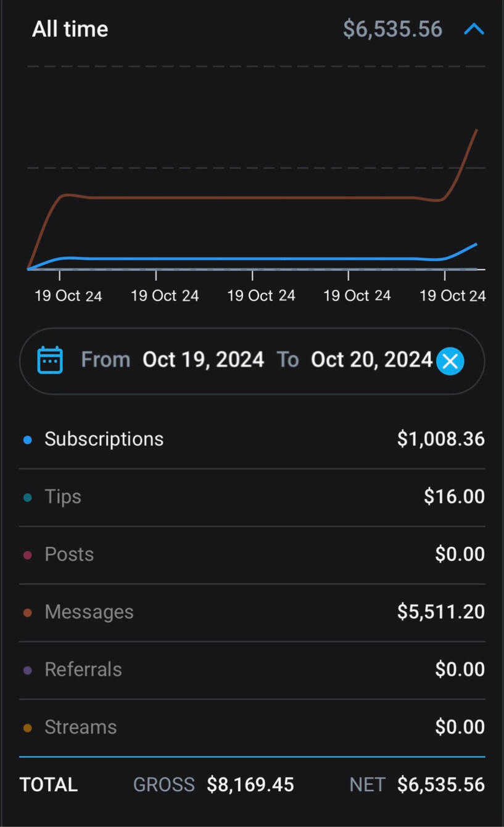
Task: Click the All time heading
Action: click(70, 29)
